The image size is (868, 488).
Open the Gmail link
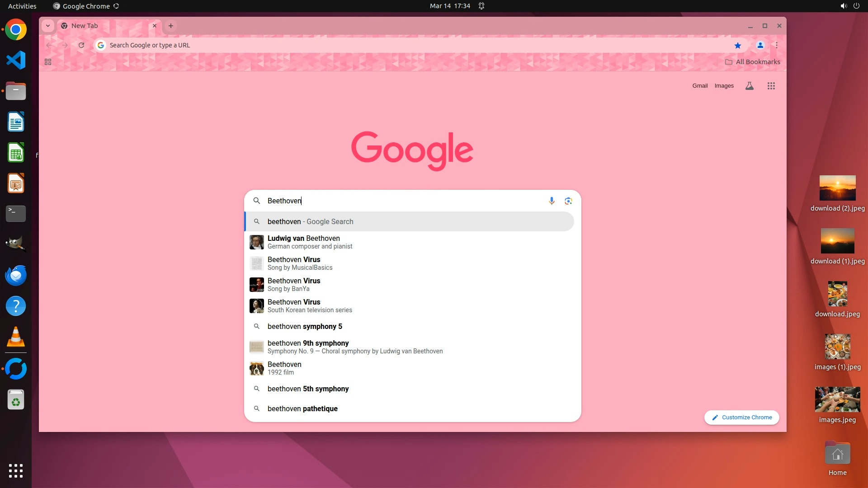700,86
